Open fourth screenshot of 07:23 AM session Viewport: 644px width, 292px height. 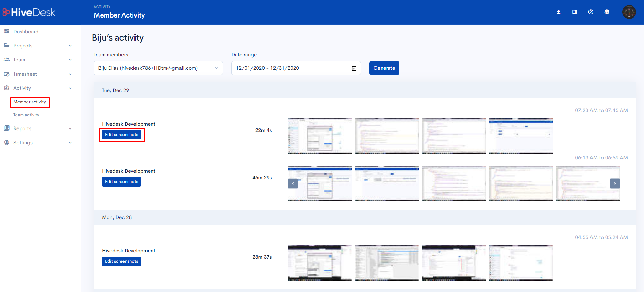(x=521, y=136)
